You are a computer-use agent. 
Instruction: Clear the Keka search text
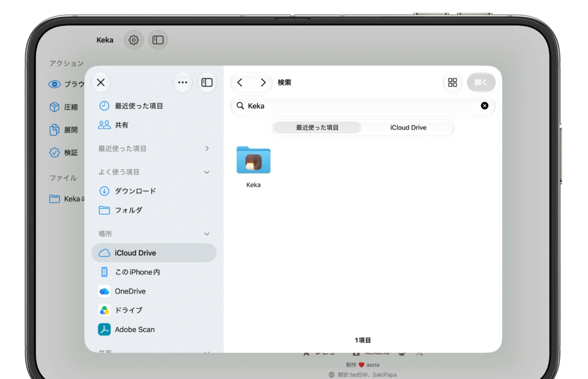[x=485, y=106]
